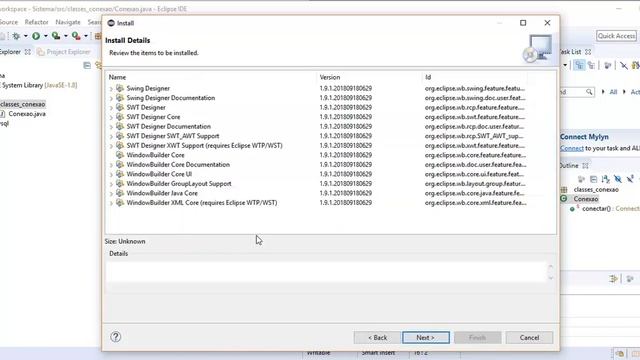Switch to the Project Explorer tab

(x=64, y=52)
